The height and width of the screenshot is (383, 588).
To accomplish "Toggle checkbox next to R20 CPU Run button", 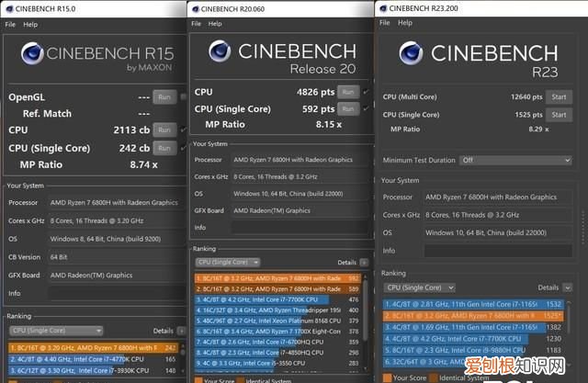I will [367, 92].
